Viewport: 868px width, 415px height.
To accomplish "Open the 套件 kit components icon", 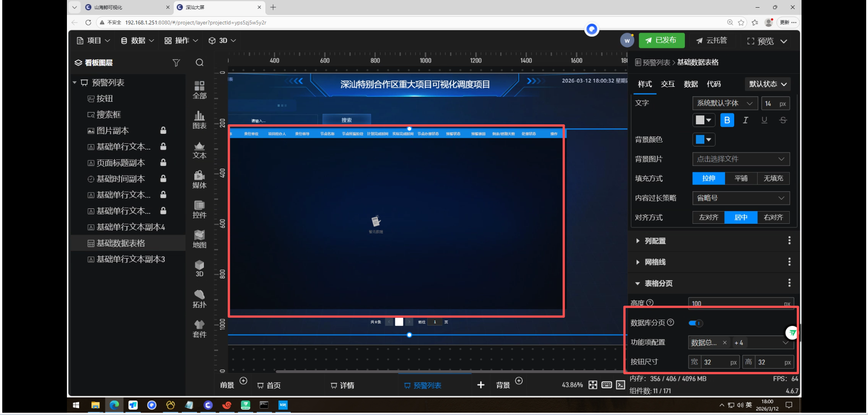I will pos(199,329).
